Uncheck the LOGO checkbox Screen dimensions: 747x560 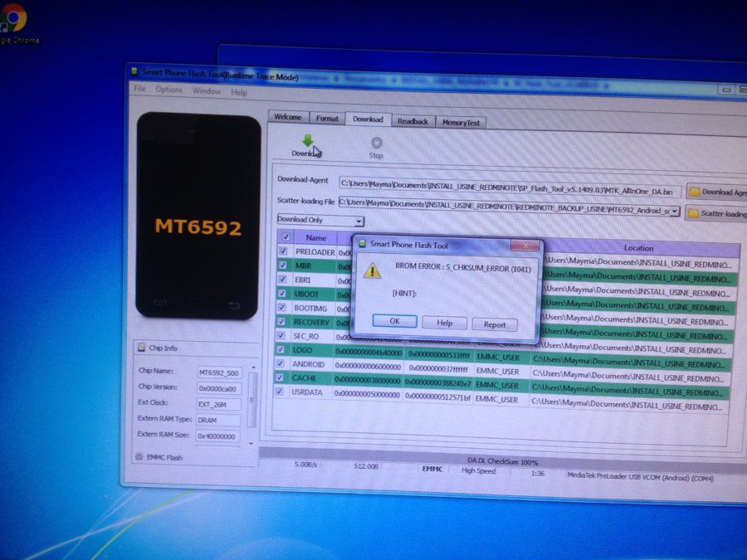[281, 349]
